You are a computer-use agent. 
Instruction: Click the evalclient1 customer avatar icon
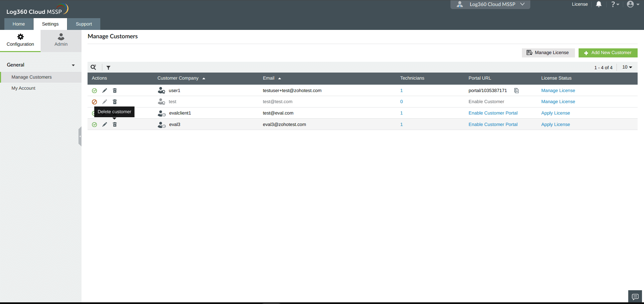coord(162,113)
